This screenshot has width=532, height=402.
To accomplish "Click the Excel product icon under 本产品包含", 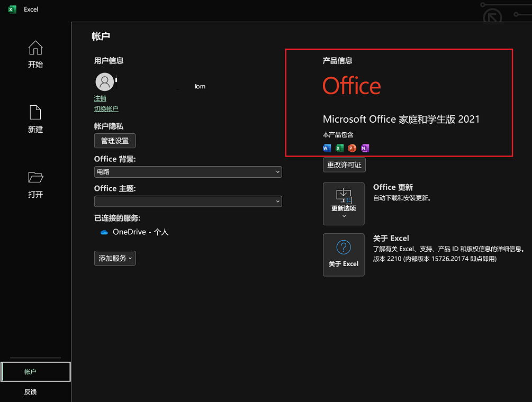I will click(x=339, y=148).
